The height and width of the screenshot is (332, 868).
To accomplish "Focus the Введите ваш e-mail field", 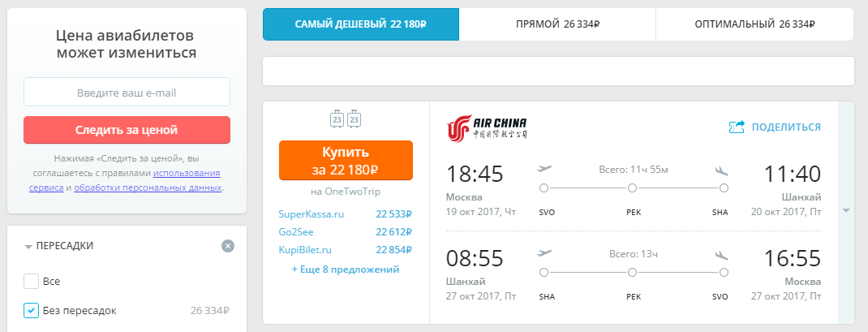I will (x=127, y=92).
